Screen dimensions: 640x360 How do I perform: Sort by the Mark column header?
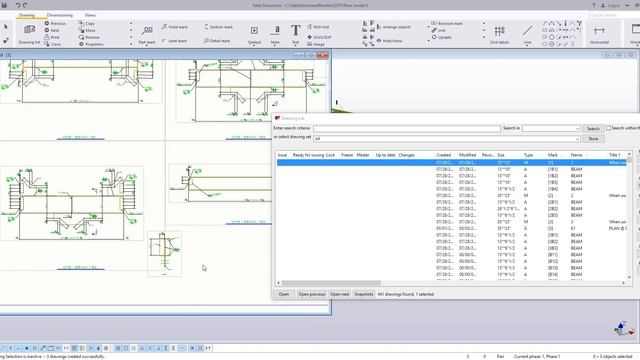point(553,155)
